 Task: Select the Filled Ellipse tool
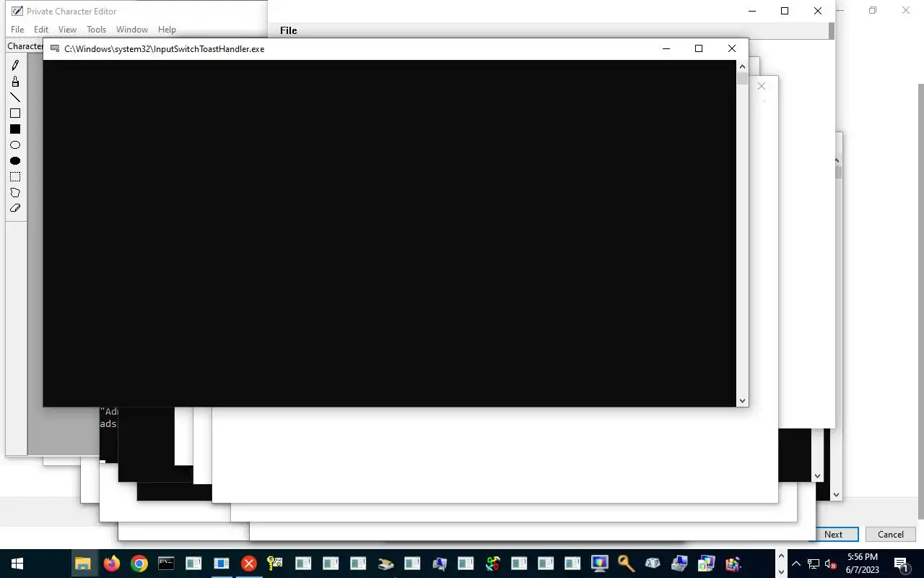(15, 161)
